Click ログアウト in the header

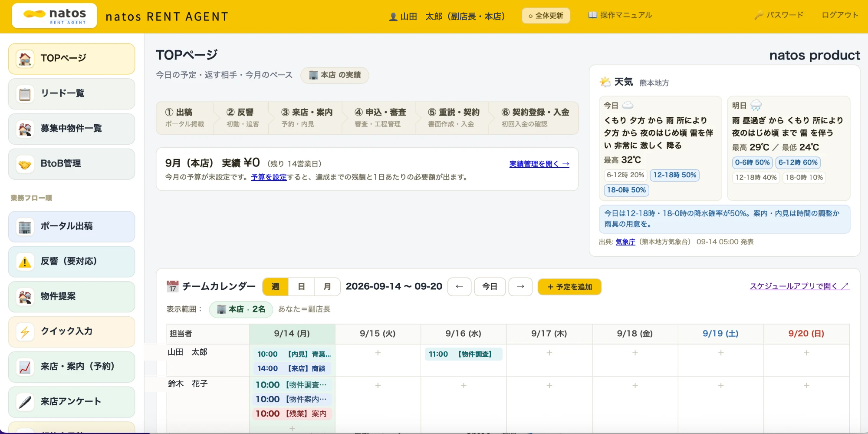click(840, 15)
